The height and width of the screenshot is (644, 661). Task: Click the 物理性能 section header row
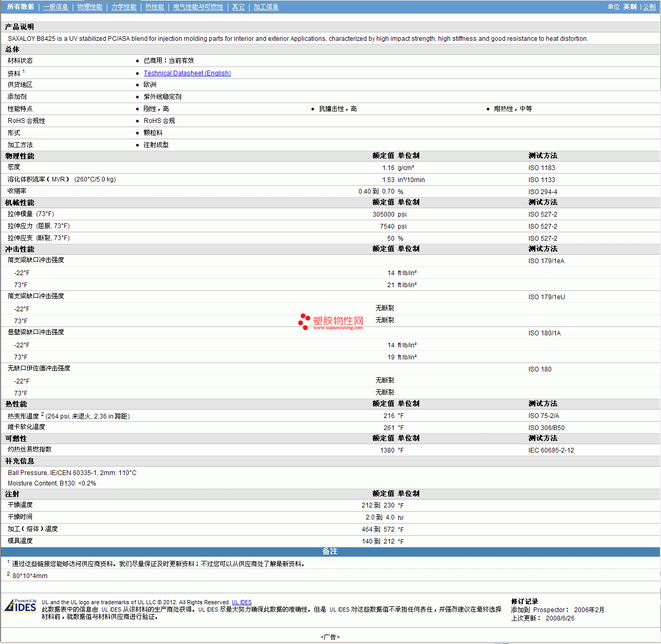[330, 156]
